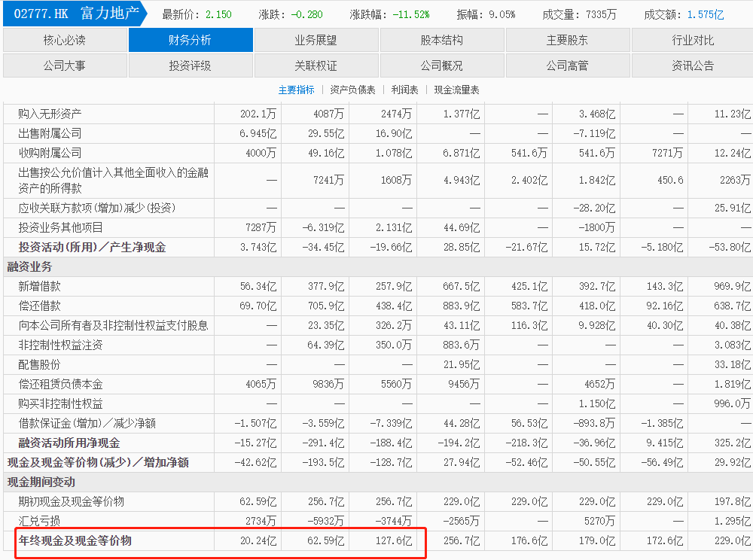
Task: Switch to 业务展望 tab
Action: (316, 40)
